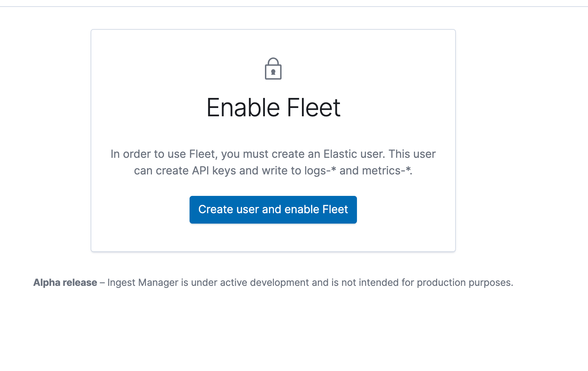Click the text about creating an Elastic user
This screenshot has height=371, width=588.
tap(273, 162)
